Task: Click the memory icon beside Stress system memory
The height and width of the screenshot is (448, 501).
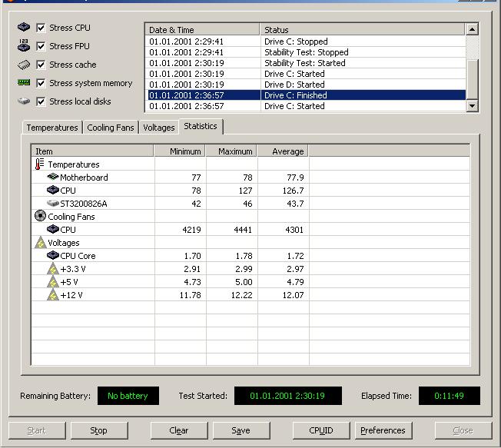Action: pos(24,83)
